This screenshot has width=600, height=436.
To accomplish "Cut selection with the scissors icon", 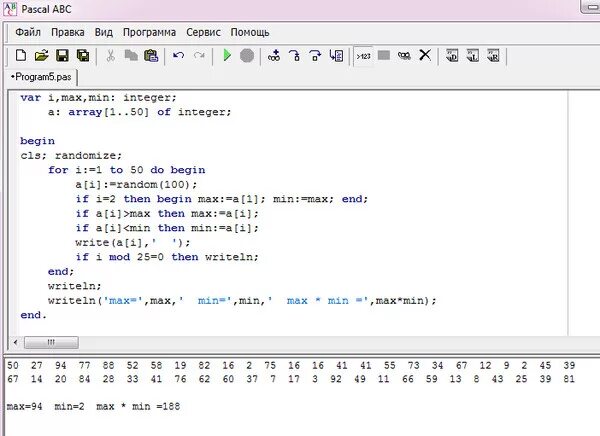I will point(111,56).
